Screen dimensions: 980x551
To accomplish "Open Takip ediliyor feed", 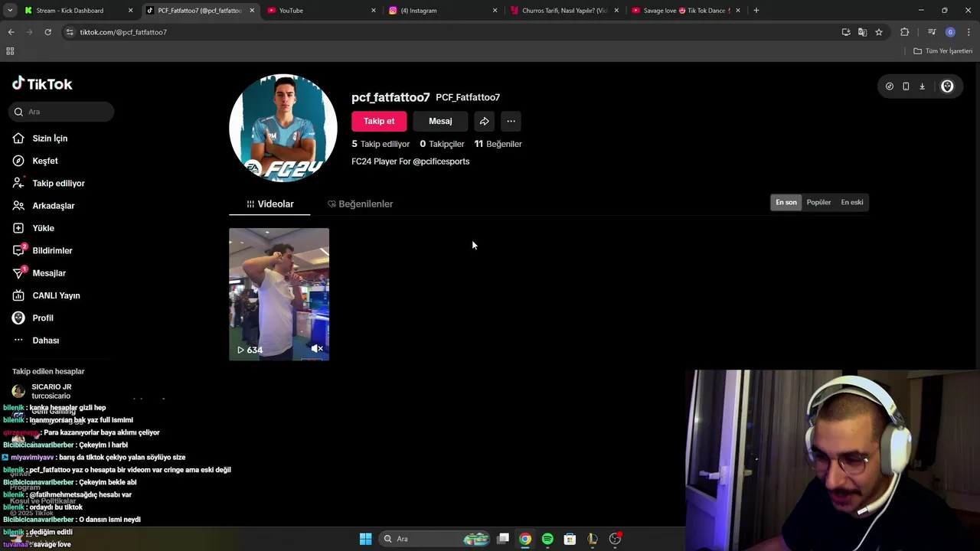I will (58, 183).
